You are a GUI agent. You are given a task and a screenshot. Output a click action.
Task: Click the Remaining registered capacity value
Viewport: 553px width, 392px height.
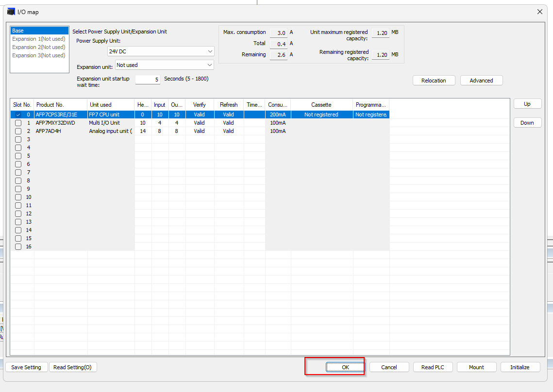pyautogui.click(x=381, y=55)
